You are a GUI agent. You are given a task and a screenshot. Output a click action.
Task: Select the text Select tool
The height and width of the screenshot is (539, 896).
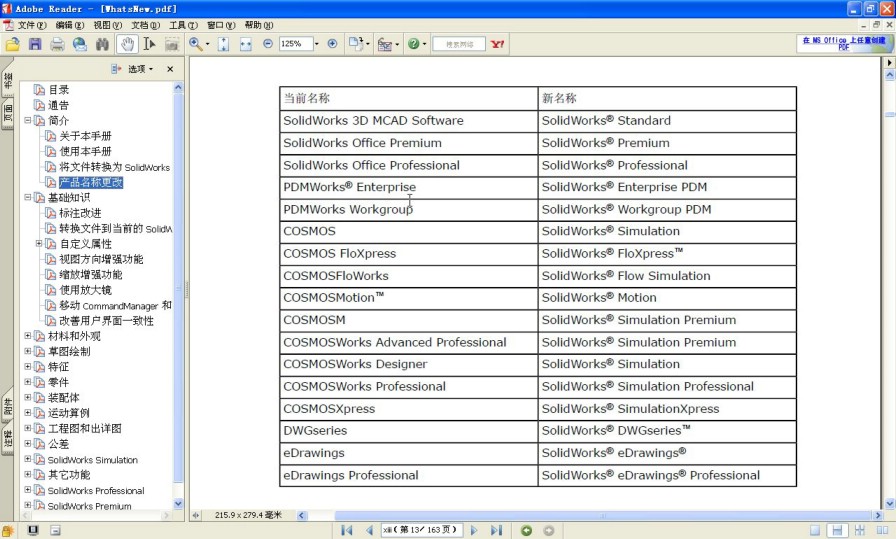pyautogui.click(x=149, y=44)
